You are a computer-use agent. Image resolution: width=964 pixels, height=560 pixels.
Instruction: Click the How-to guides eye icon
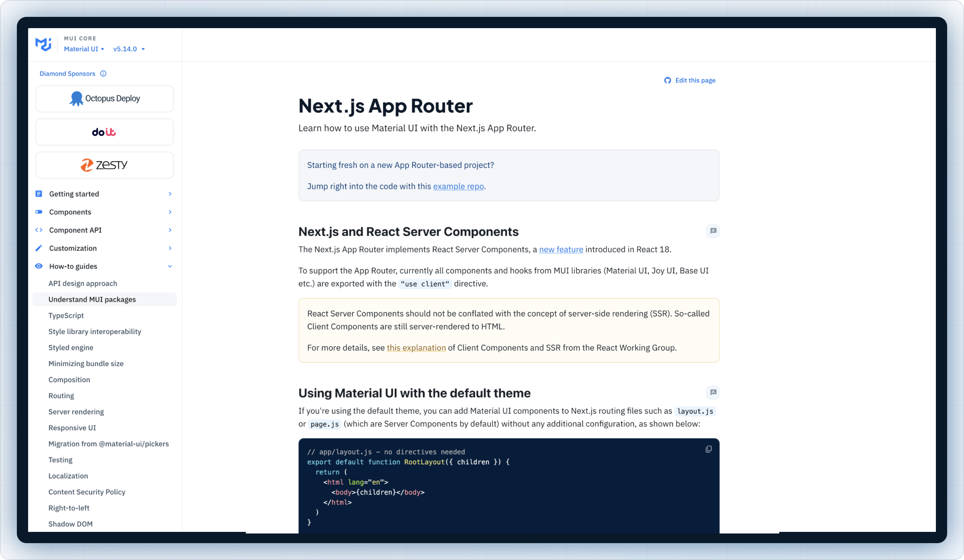[39, 266]
